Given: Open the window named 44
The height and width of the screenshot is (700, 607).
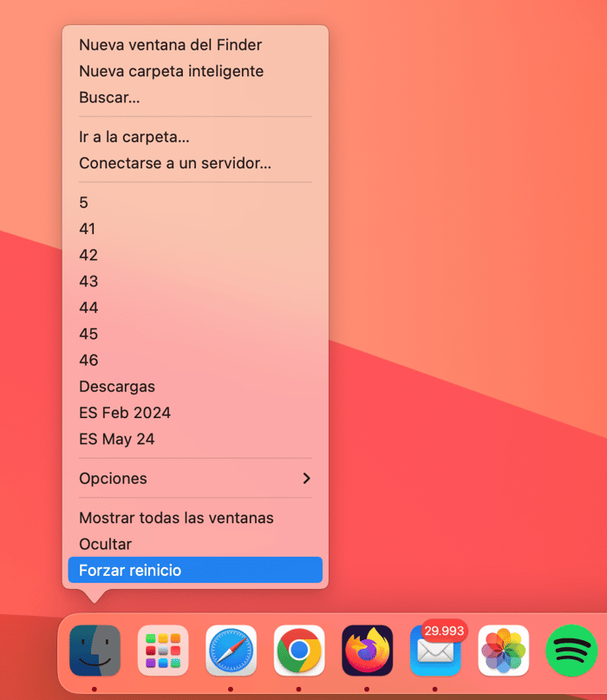Looking at the screenshot, I should (195, 308).
